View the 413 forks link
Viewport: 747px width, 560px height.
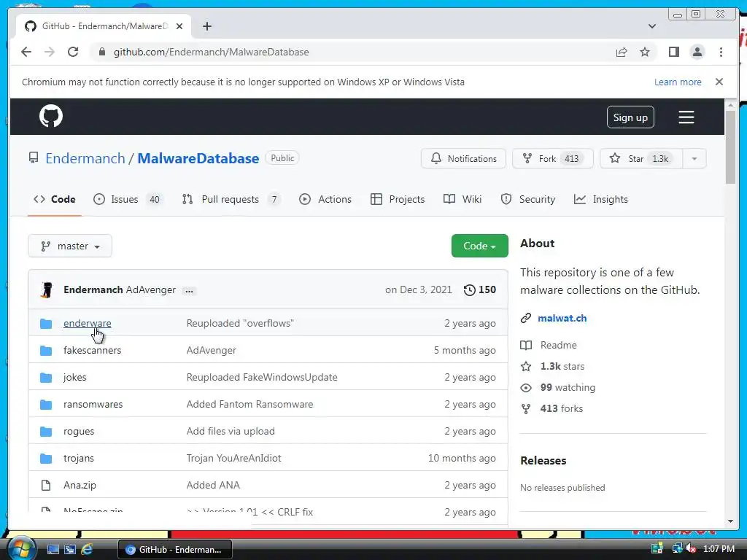[562, 408]
